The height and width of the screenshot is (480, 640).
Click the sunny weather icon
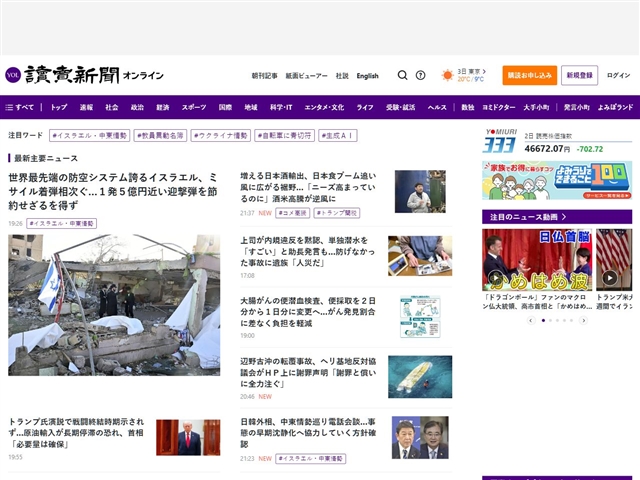tap(447, 75)
